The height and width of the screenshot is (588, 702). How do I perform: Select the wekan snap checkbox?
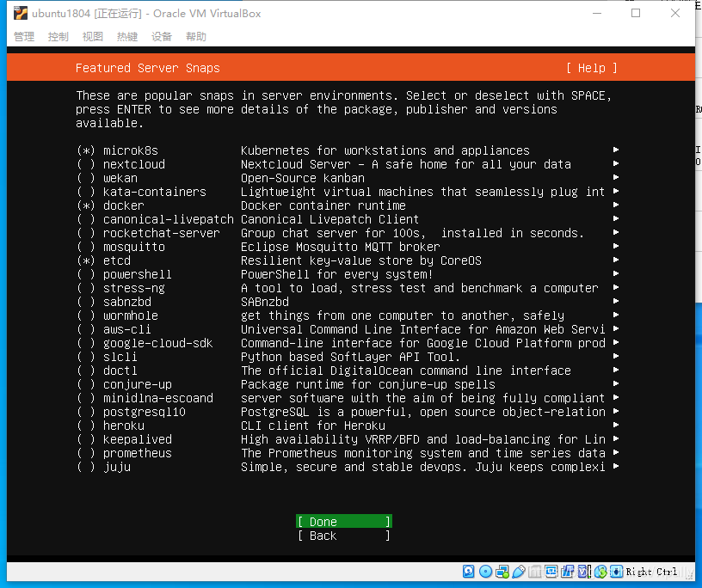pos(86,178)
